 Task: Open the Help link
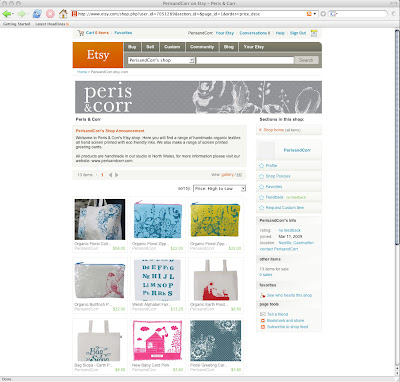[280, 33]
